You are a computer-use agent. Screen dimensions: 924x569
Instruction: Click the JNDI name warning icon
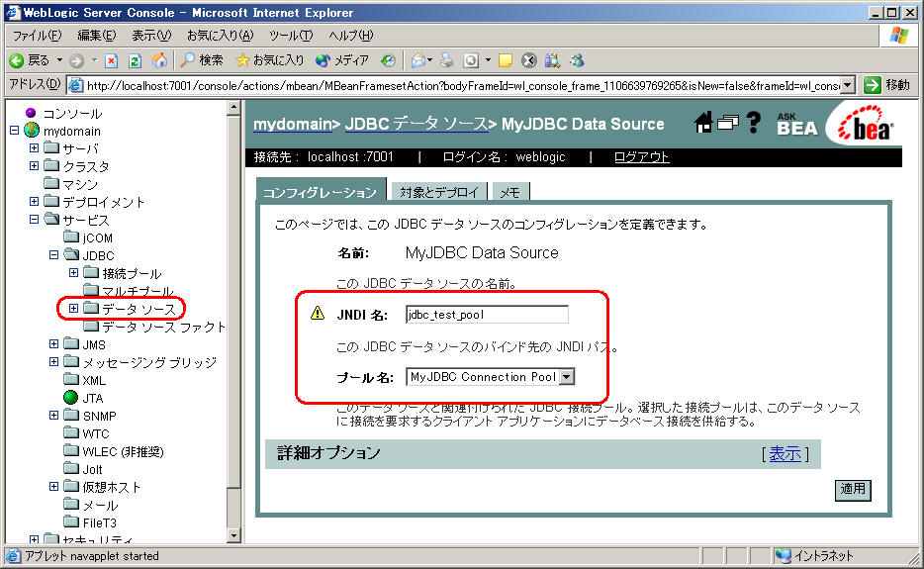coord(318,314)
